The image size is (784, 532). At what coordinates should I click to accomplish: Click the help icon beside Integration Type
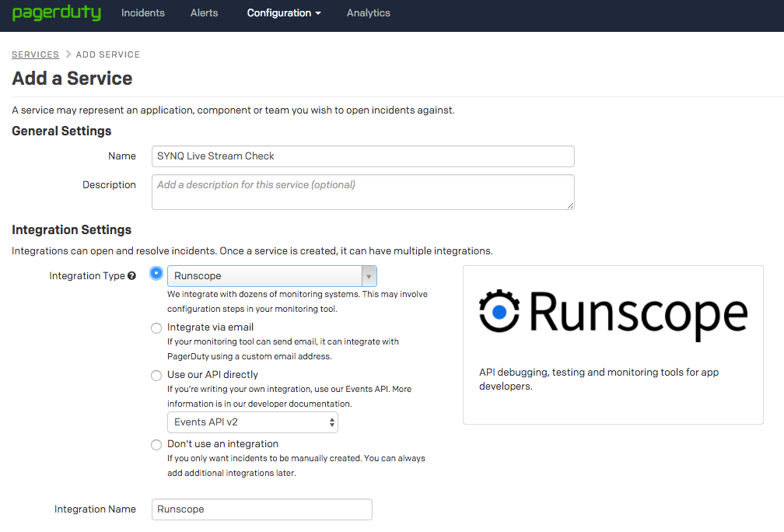click(133, 275)
